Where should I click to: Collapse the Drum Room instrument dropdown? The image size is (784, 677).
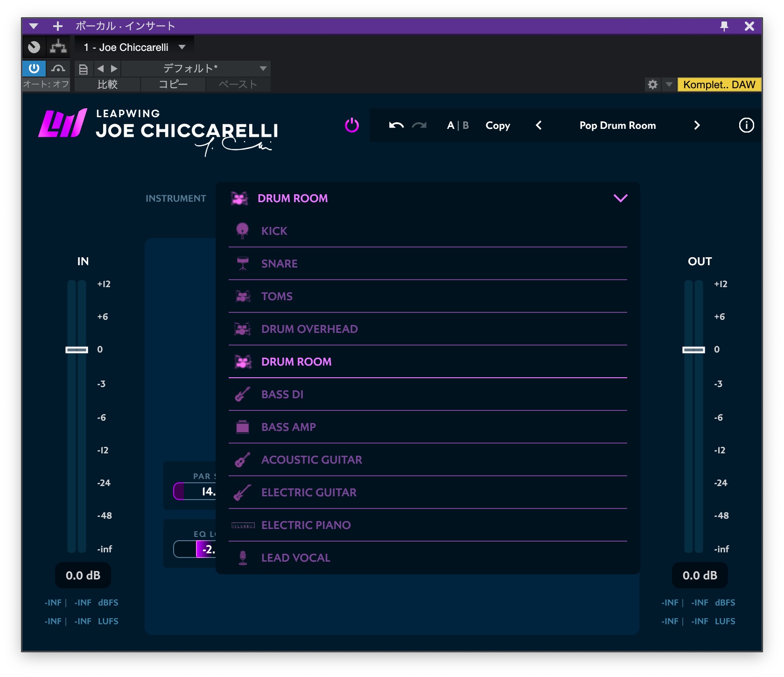[620, 198]
